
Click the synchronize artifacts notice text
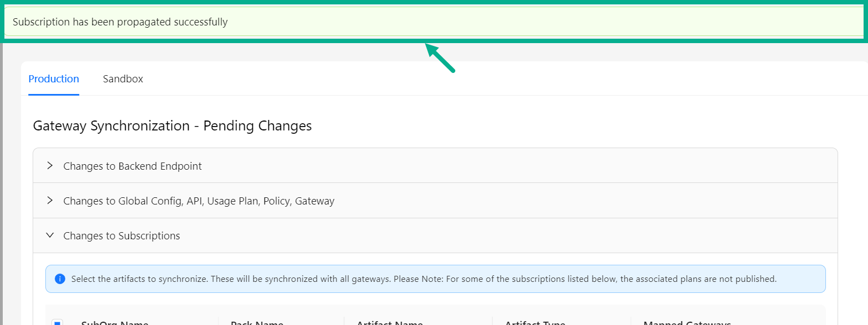tap(424, 279)
